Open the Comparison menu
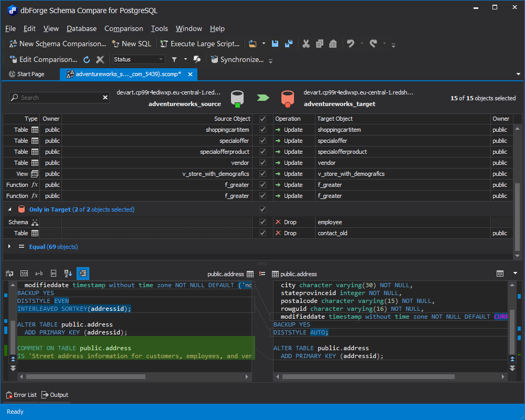 point(123,29)
